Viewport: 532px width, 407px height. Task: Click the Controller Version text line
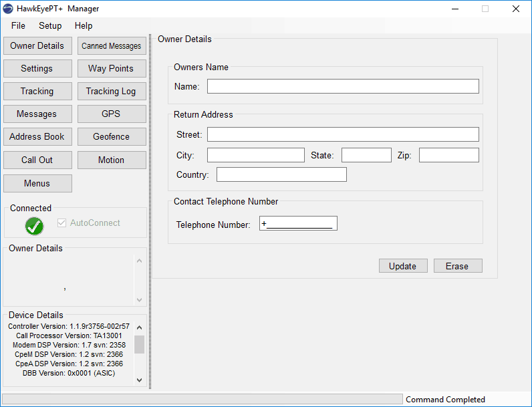coord(69,326)
